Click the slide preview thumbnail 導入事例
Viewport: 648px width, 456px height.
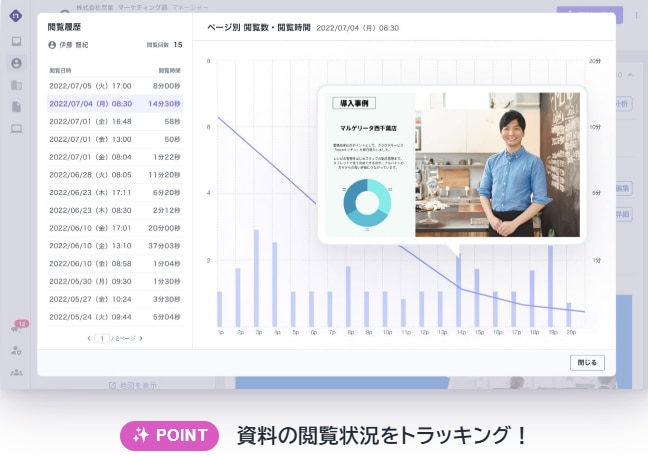pos(452,165)
